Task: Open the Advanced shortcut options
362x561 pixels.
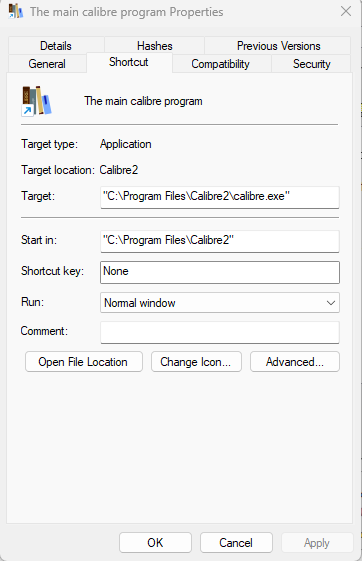Action: tap(295, 362)
